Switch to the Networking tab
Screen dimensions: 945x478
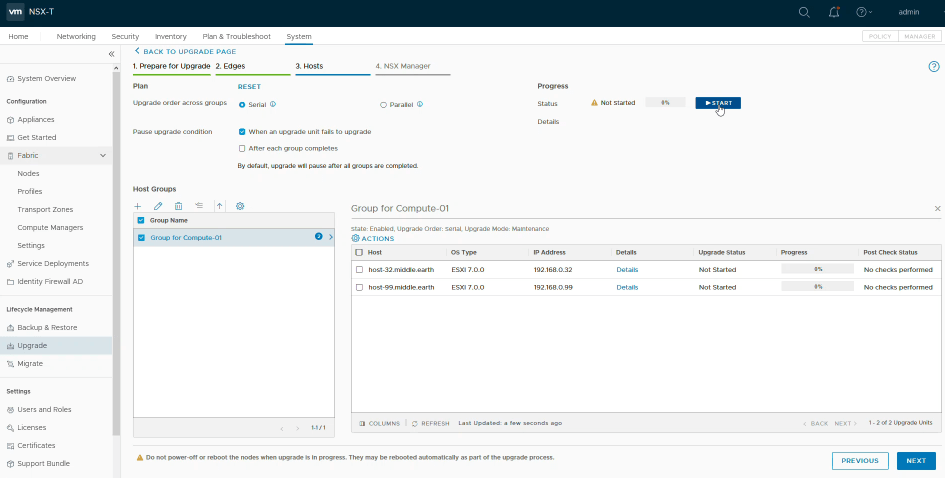tap(76, 37)
